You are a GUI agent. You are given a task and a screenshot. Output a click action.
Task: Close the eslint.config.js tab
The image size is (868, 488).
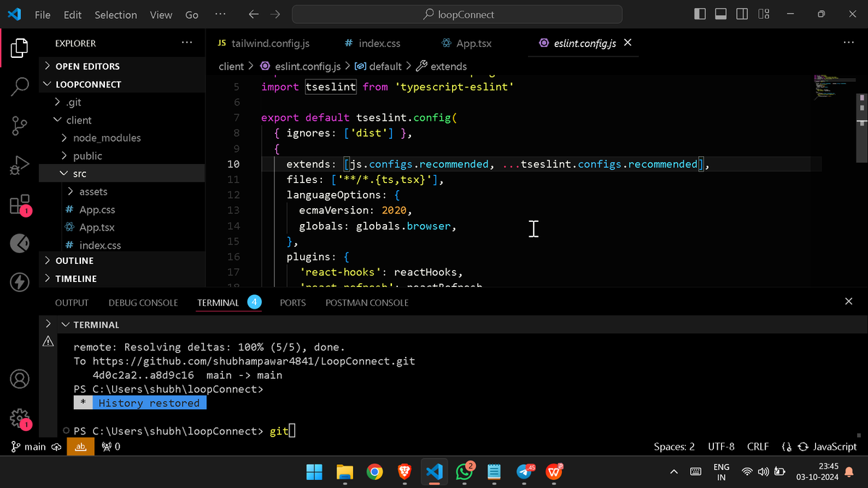627,43
